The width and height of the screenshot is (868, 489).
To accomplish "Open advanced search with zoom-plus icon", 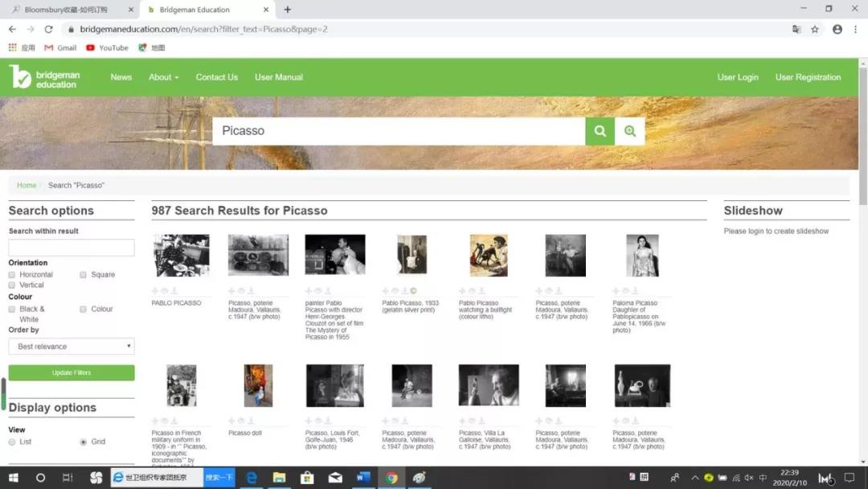I will pyautogui.click(x=630, y=131).
